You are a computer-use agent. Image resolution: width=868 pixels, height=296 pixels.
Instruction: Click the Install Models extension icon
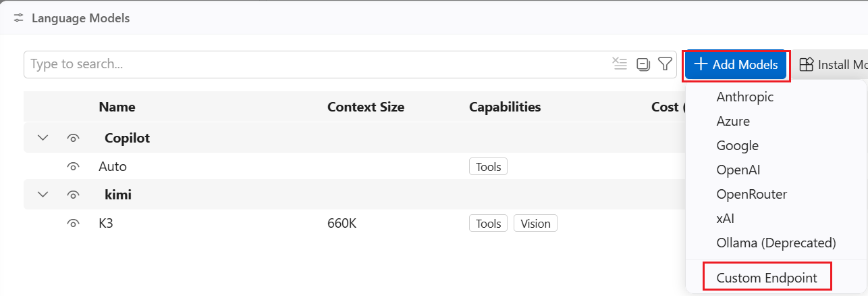click(x=807, y=64)
